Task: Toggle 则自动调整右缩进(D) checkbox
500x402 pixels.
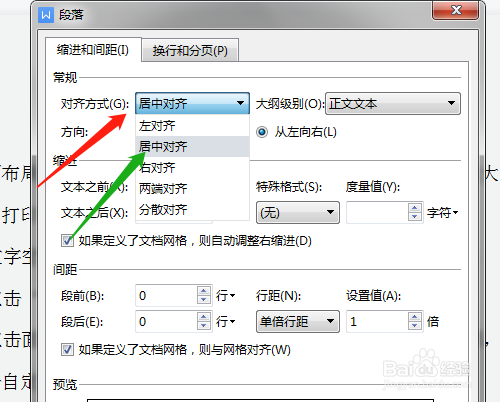Action: [67, 241]
